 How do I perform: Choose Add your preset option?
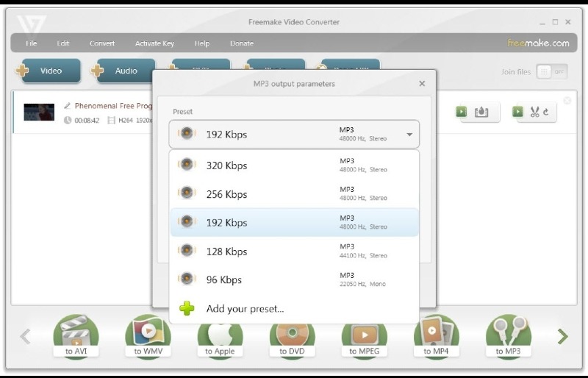[294, 308]
